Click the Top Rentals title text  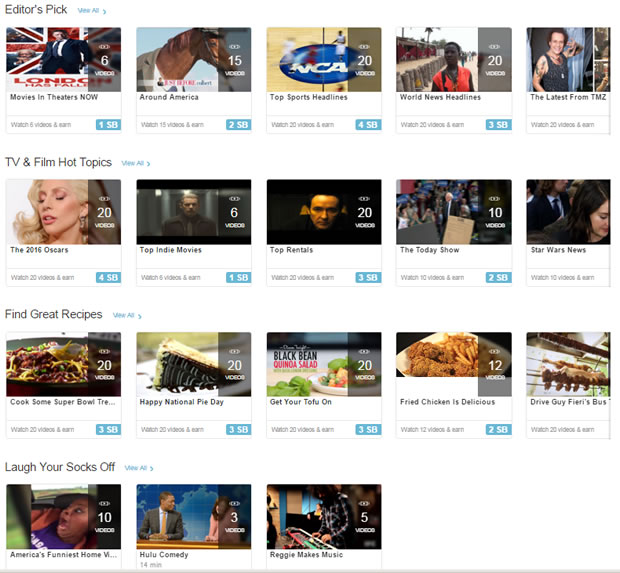tap(291, 250)
